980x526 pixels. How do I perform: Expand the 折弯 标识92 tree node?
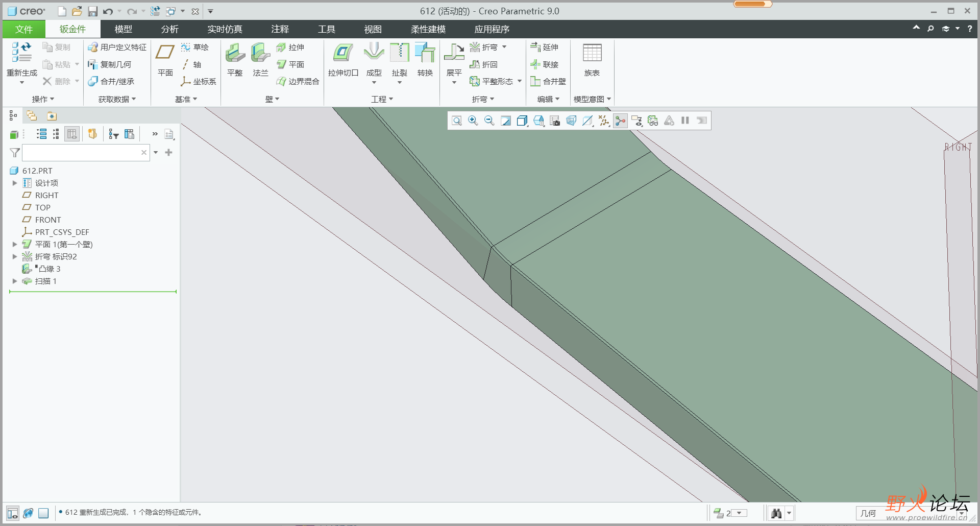[15, 256]
